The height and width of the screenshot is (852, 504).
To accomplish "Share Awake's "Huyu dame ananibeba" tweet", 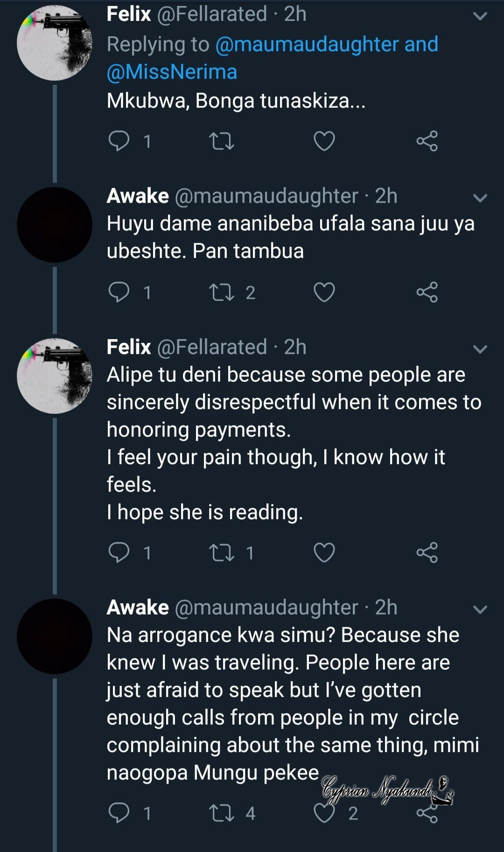I will [427, 293].
